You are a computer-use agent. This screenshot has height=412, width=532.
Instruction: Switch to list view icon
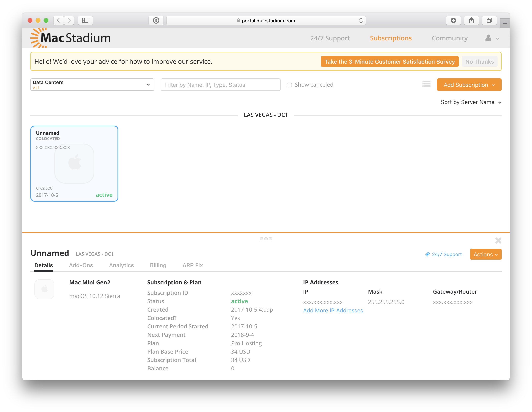coord(426,85)
